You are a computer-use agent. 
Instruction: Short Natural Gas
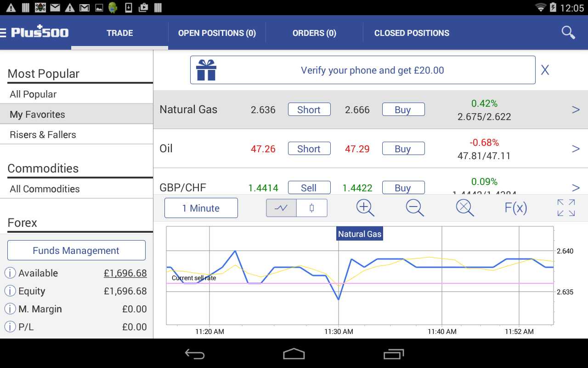(309, 109)
